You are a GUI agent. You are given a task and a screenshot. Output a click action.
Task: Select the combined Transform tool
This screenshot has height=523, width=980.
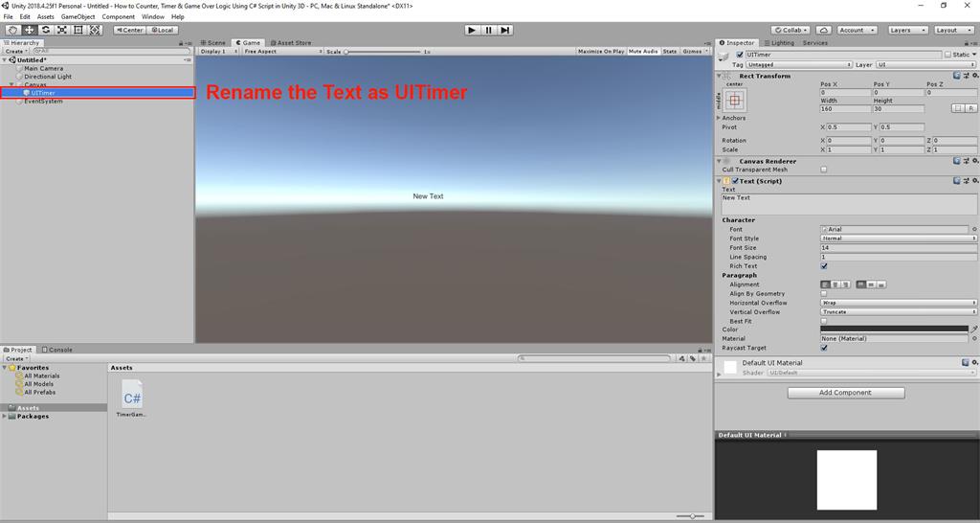[95, 30]
